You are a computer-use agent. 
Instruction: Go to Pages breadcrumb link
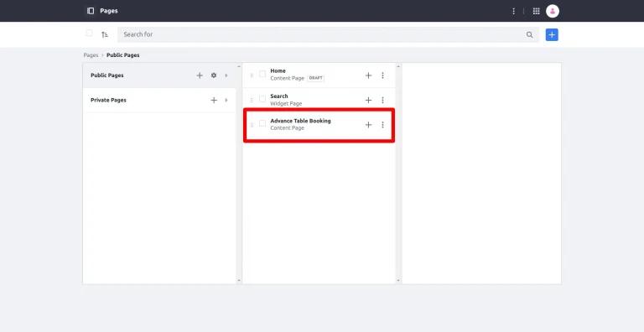(x=91, y=55)
